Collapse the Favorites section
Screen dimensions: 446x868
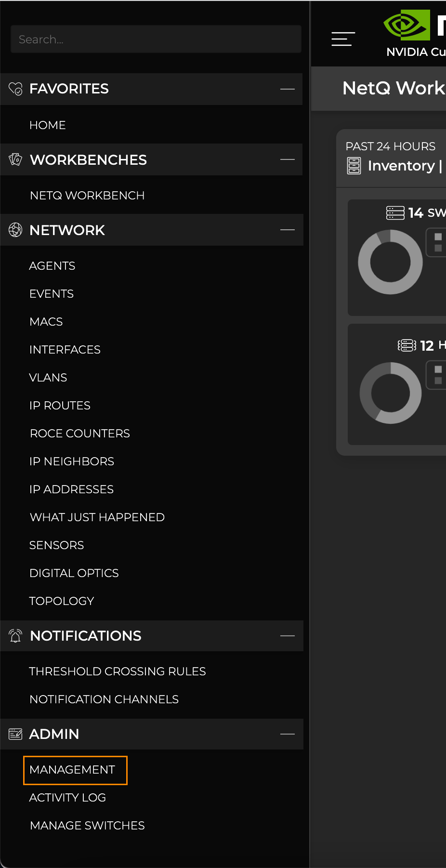tap(288, 89)
